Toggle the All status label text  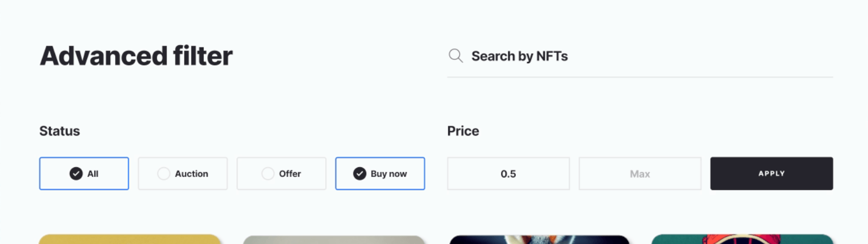coord(93,174)
